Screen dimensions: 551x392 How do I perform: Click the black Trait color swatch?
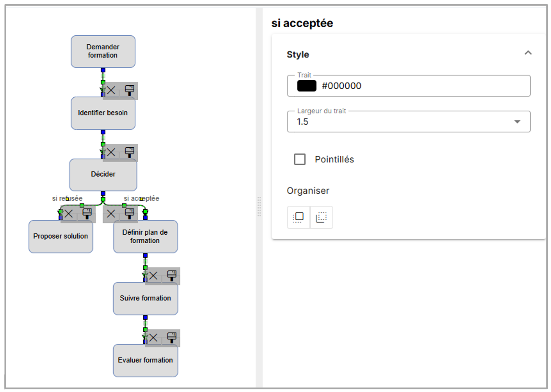[x=307, y=86]
